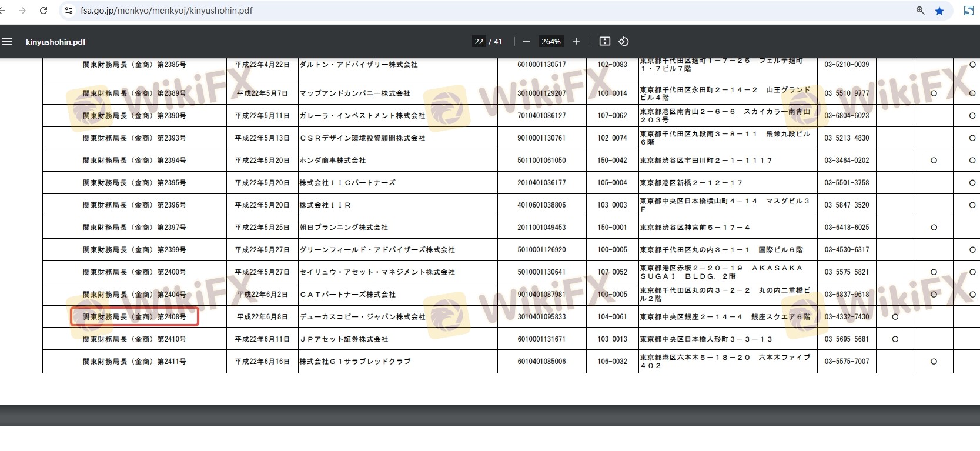Click the kinyushohin.pdf document title
The width and height of the screenshot is (980, 451).
pyautogui.click(x=55, y=42)
